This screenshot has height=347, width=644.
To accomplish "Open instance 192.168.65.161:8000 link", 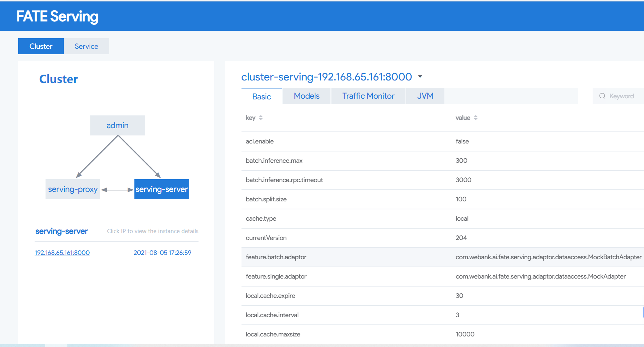I will pyautogui.click(x=62, y=253).
